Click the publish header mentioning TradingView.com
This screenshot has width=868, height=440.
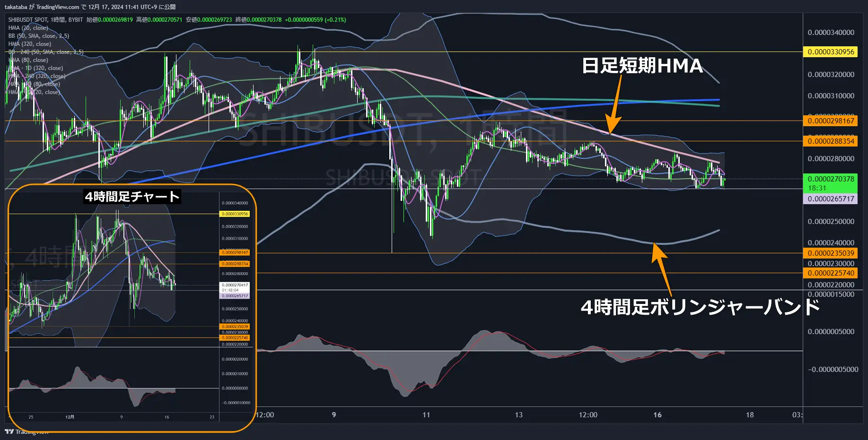[x=90, y=7]
